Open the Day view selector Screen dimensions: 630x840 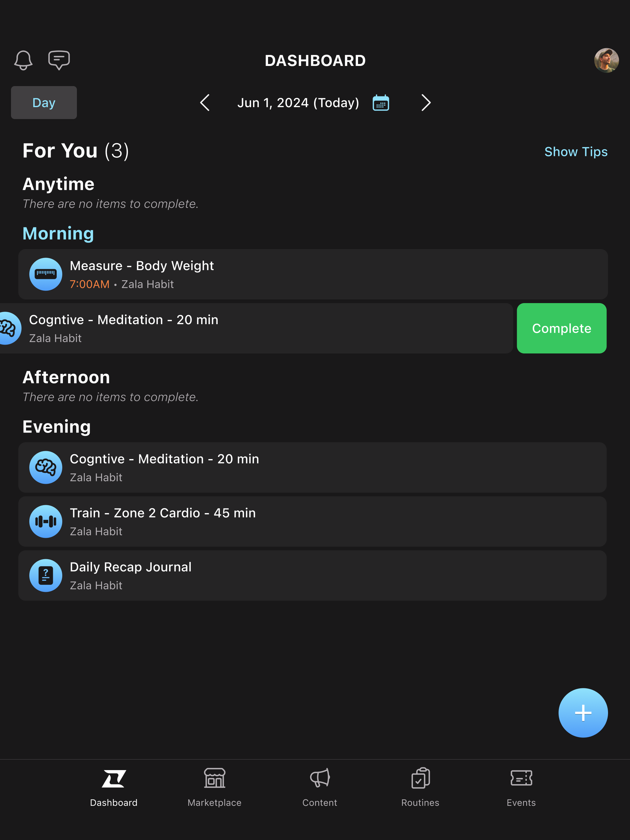(44, 103)
